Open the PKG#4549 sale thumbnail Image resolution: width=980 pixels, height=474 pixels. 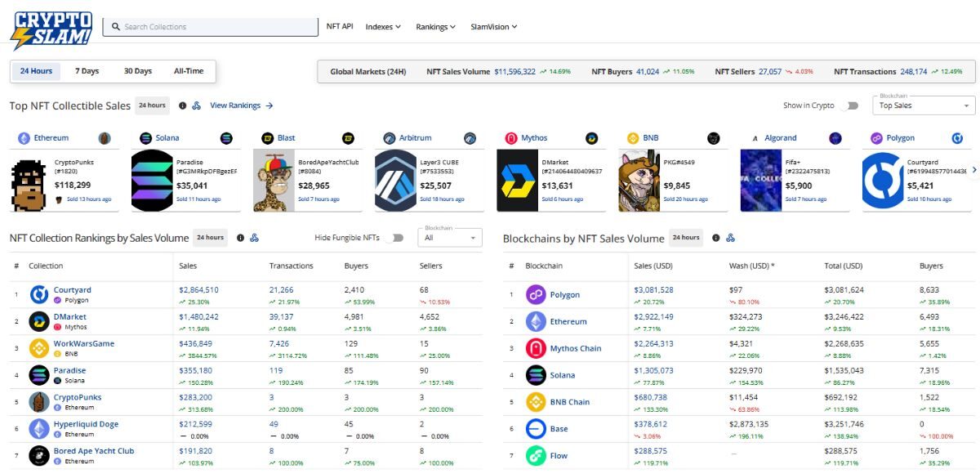click(x=639, y=181)
